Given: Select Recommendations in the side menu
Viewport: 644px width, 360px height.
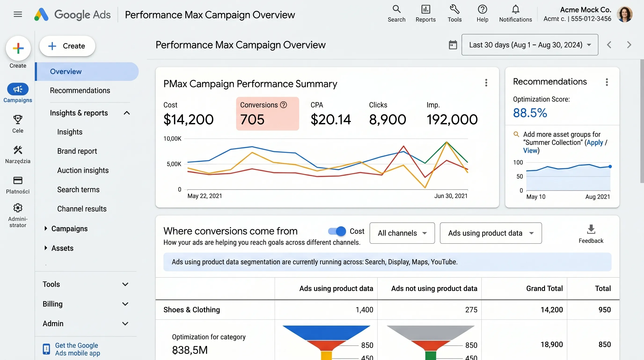Looking at the screenshot, I should click(80, 90).
